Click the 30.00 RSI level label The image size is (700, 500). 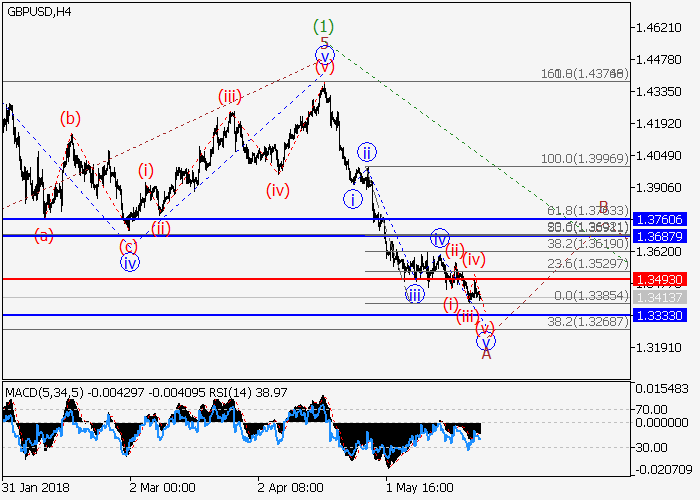(652, 447)
